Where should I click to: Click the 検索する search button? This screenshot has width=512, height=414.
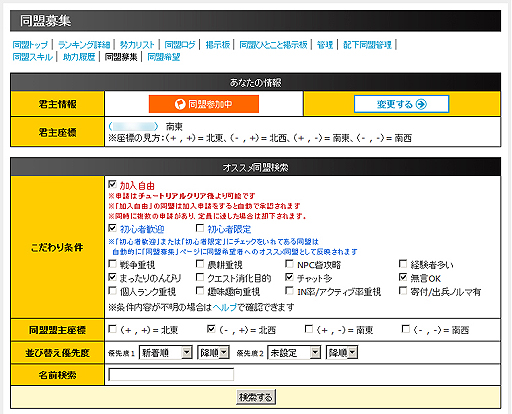(256, 397)
